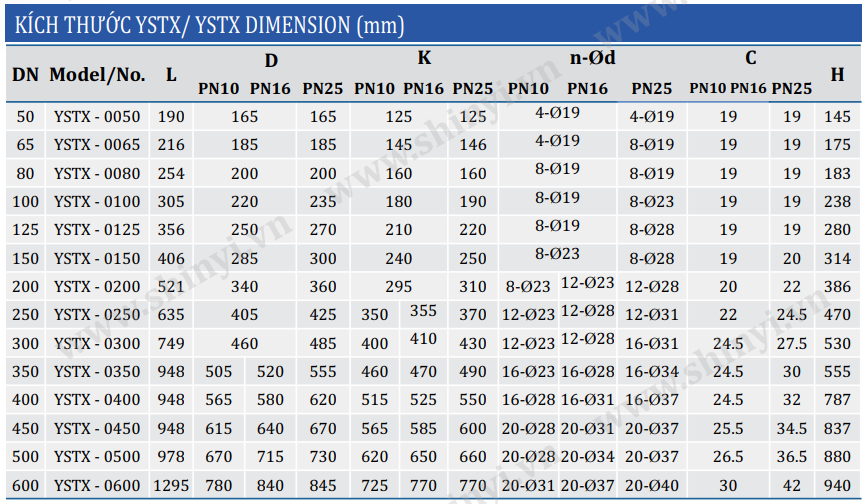The image size is (865, 504).
Task: Select the YSTX - 0050 model cell
Action: [97, 117]
